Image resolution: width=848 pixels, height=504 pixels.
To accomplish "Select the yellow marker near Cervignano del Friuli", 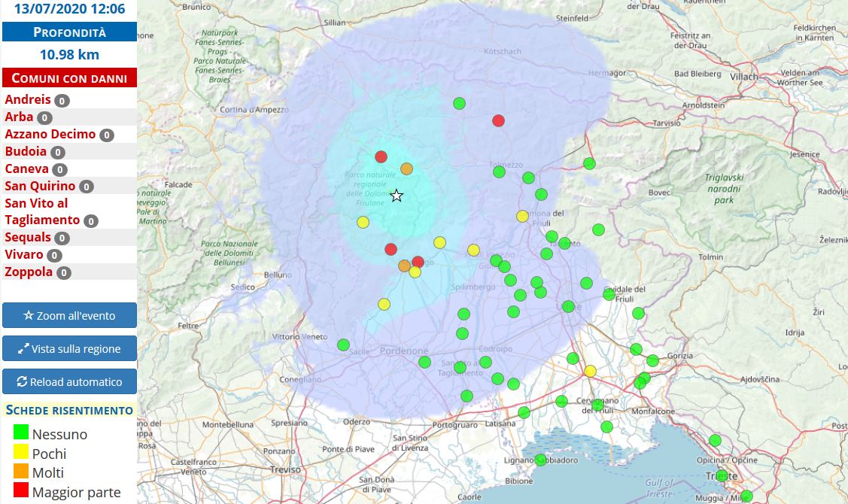I will click(590, 372).
